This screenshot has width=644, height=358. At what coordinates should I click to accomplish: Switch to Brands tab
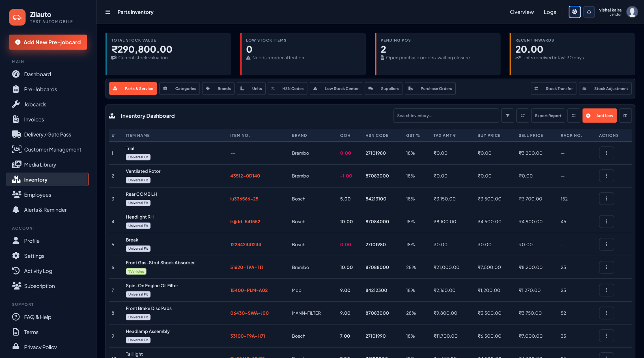pos(218,89)
